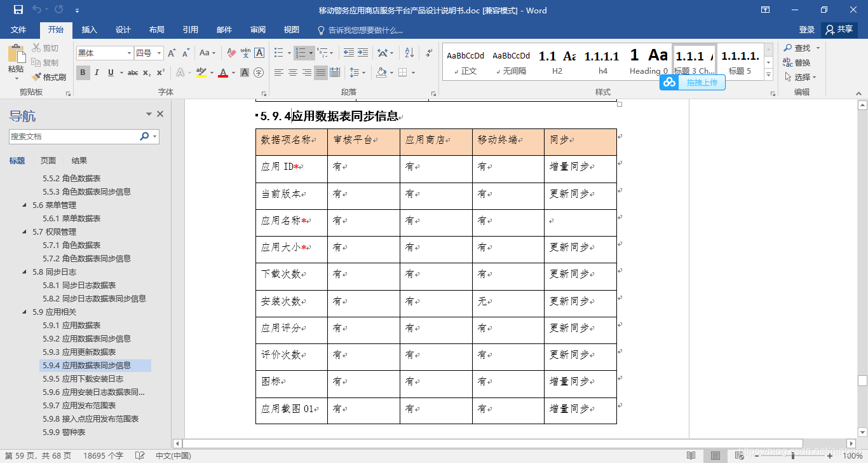
Task: Sort text with the A-Z sort icon
Action: 409,53
